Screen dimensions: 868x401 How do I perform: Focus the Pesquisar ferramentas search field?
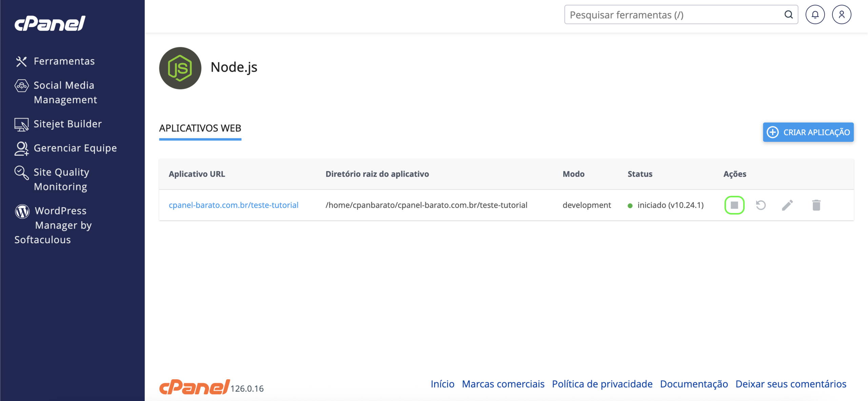pos(681,15)
